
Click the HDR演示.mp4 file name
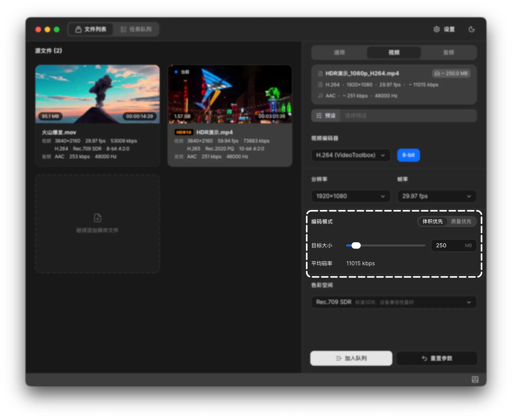coord(214,132)
